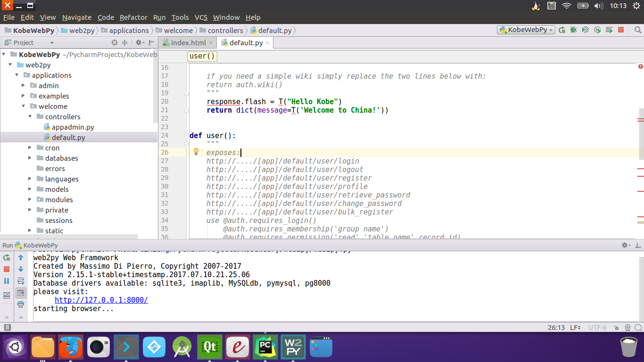The image size is (644, 362).
Task: Expand the databases folder
Action: (x=30, y=158)
